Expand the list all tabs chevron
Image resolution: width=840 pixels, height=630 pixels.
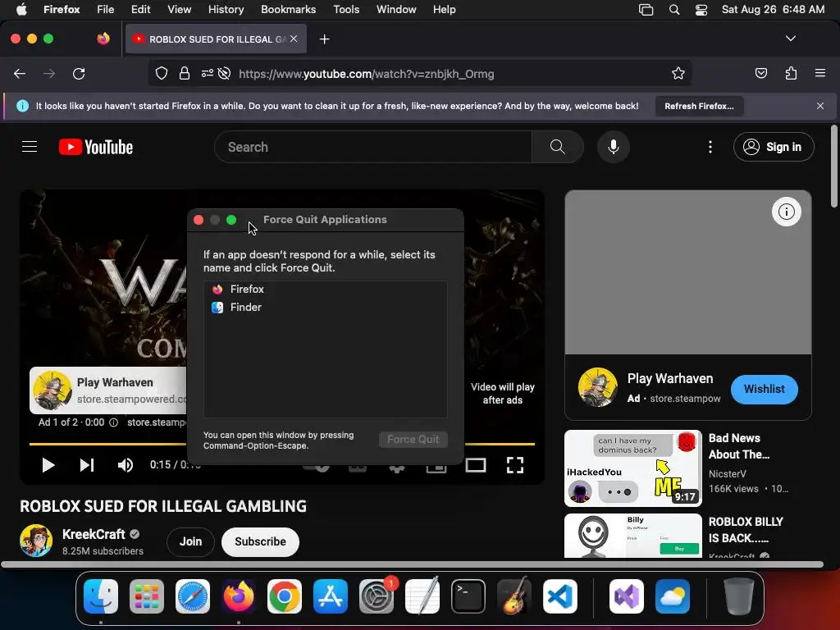[x=790, y=39]
